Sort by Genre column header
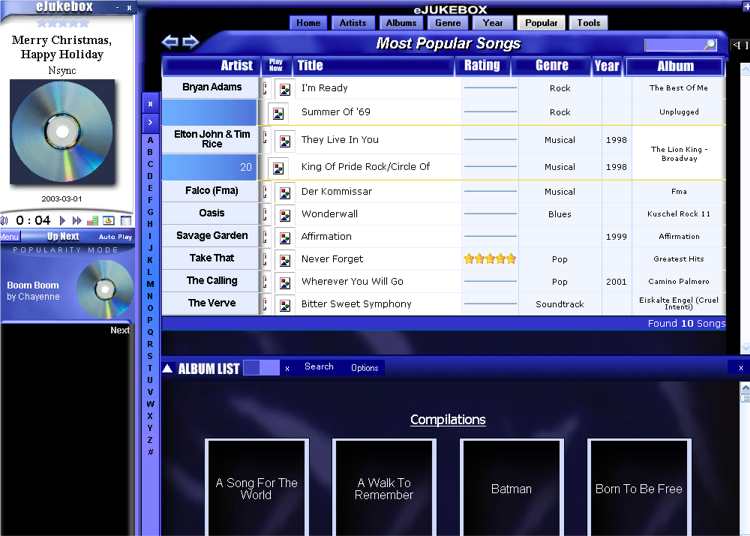The image size is (750, 536). click(551, 66)
